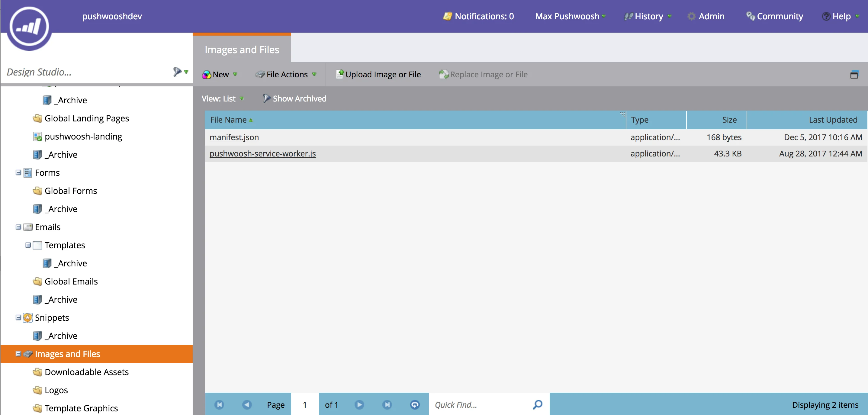The width and height of the screenshot is (868, 415).
Task: Click the Admin gear icon
Action: coord(691,16)
